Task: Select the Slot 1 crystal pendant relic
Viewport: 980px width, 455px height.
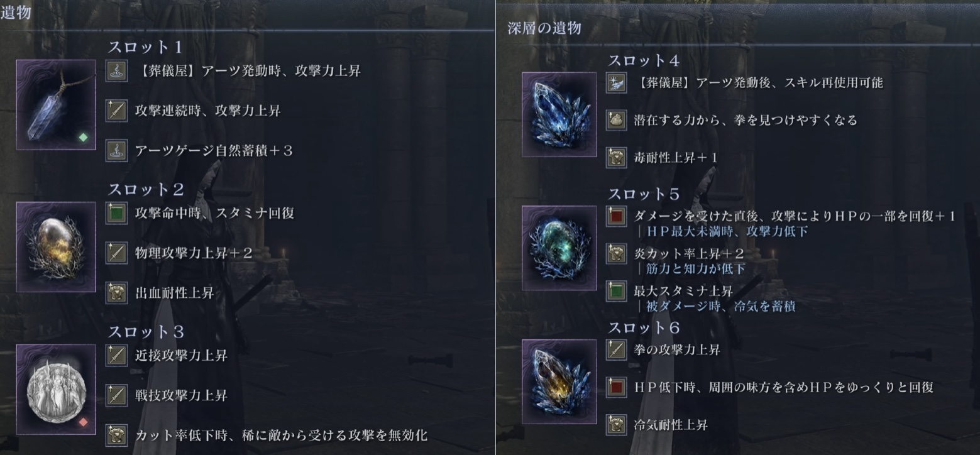Action: (x=56, y=105)
